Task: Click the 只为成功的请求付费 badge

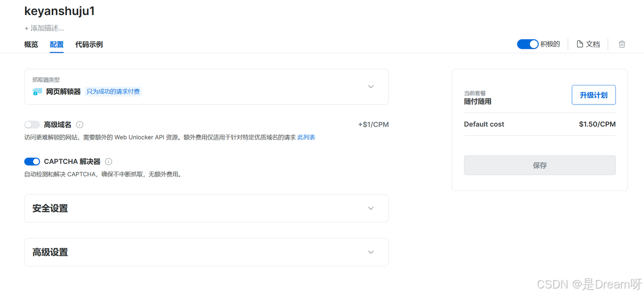Action: point(113,92)
